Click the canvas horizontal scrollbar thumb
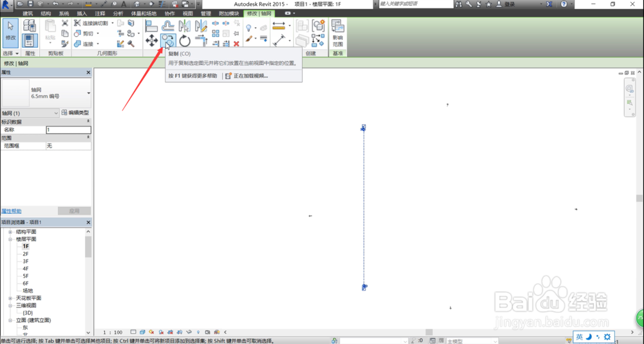The image size is (644, 344). 429,332
